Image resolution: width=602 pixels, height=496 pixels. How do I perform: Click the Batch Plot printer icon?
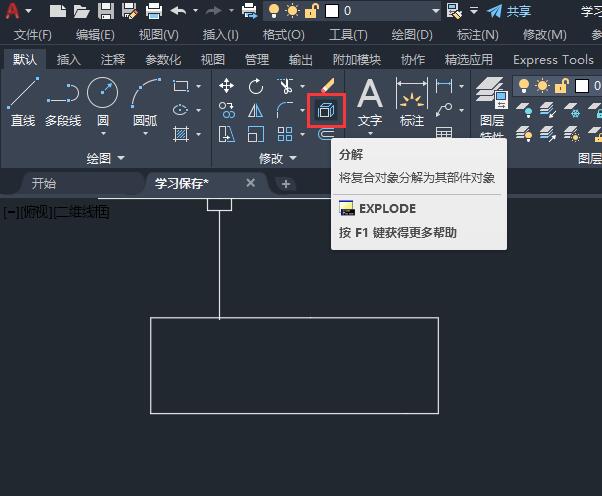pos(250,11)
